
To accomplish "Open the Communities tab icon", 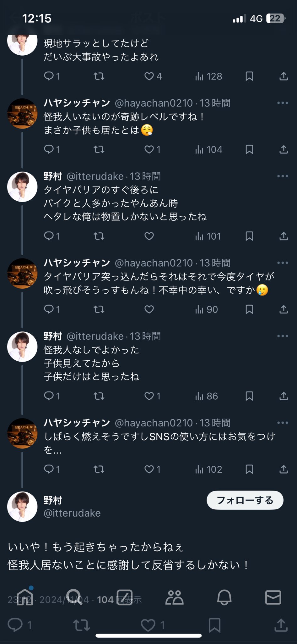I will [x=174, y=597].
